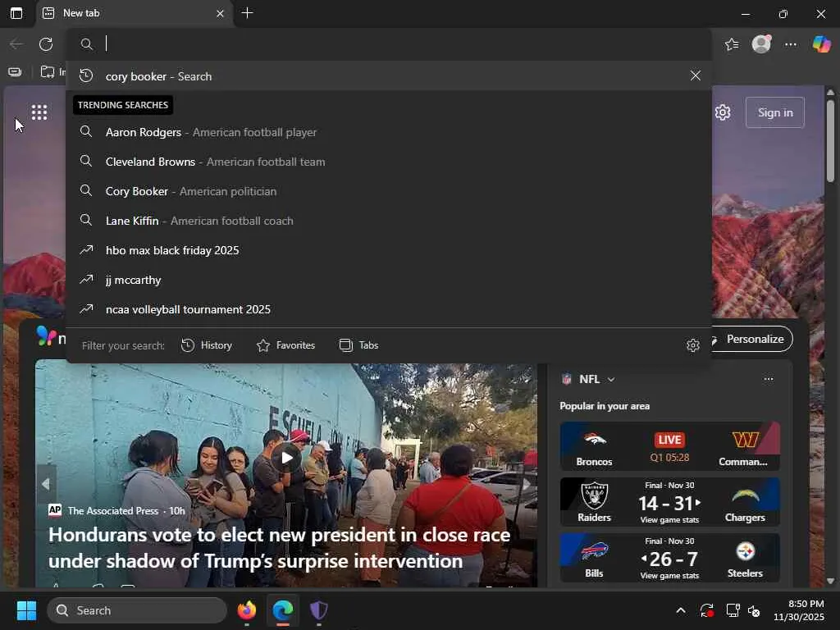This screenshot has height=630, width=840.
Task: Open a new tab with plus button
Action: pos(247,13)
